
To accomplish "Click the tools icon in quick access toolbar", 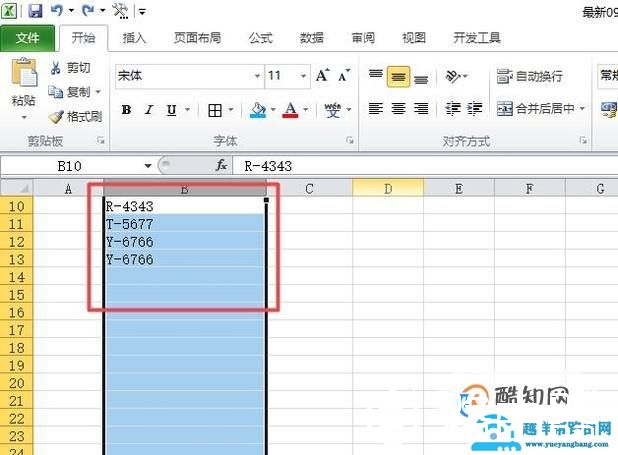I will [120, 11].
